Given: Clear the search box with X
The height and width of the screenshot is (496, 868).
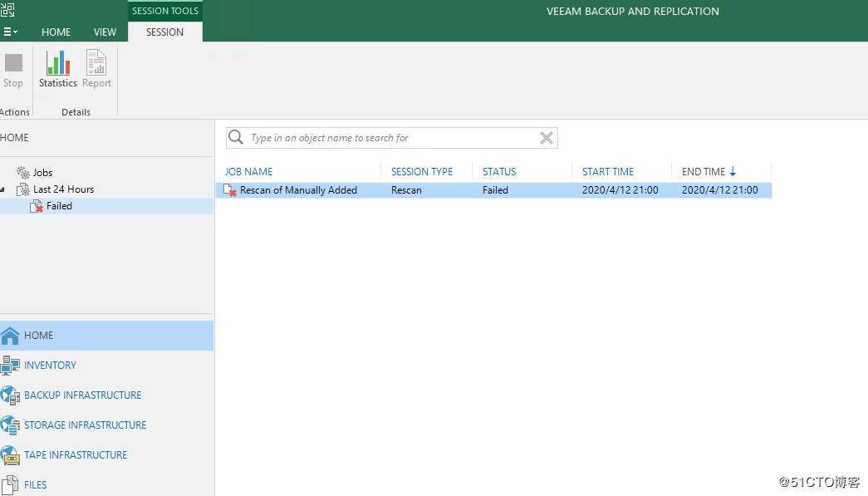Looking at the screenshot, I should pyautogui.click(x=546, y=138).
